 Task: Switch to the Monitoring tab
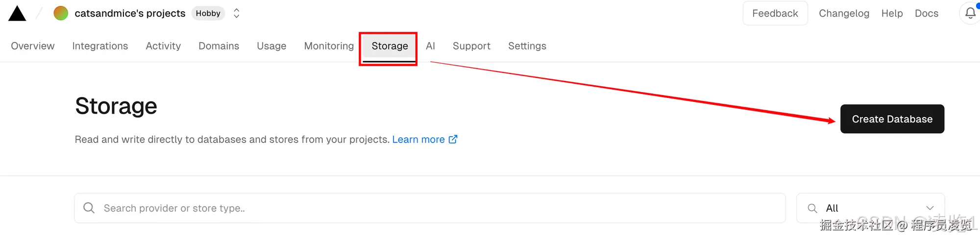[x=329, y=46]
